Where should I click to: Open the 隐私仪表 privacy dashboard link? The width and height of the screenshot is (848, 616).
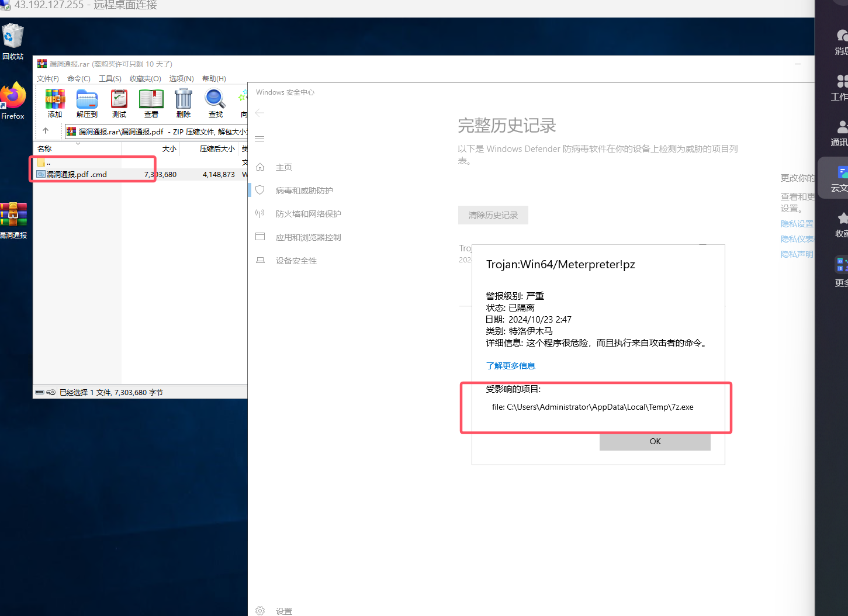point(797,239)
